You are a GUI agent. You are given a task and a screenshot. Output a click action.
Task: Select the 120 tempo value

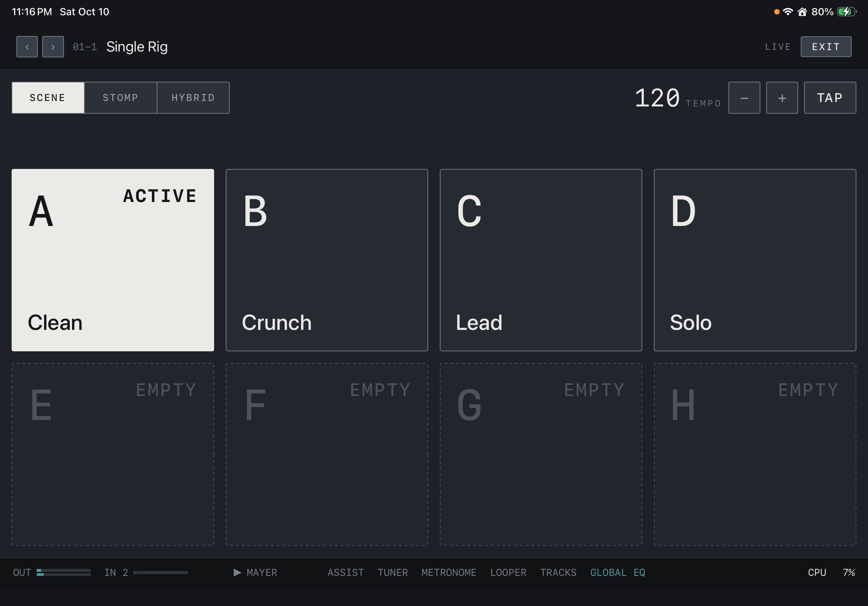657,98
